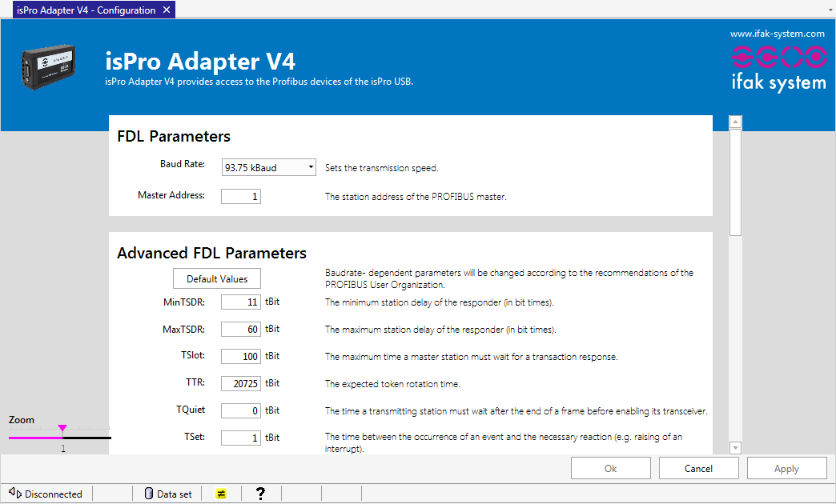The image size is (836, 504).
Task: Click "The expected token rotation time." text
Action: (392, 384)
